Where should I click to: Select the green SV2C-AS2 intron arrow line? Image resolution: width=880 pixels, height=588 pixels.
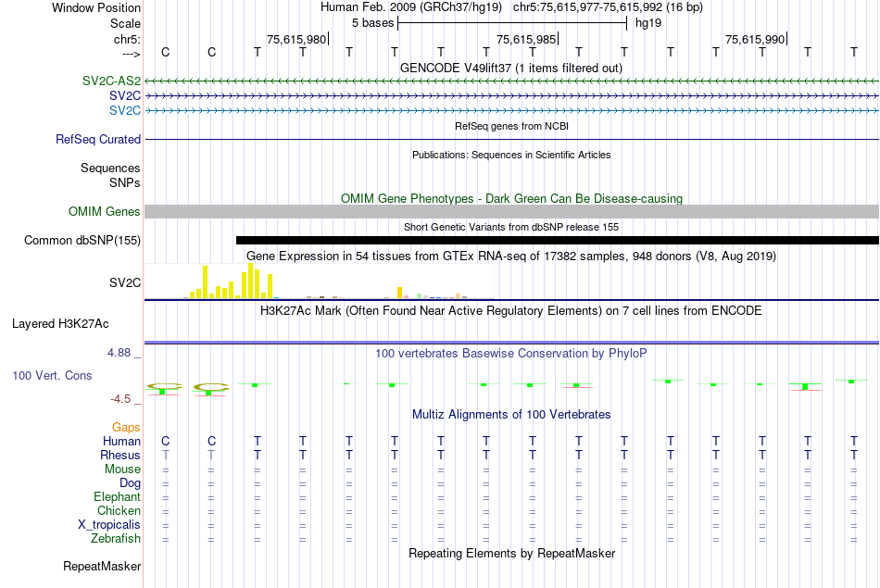point(512,81)
